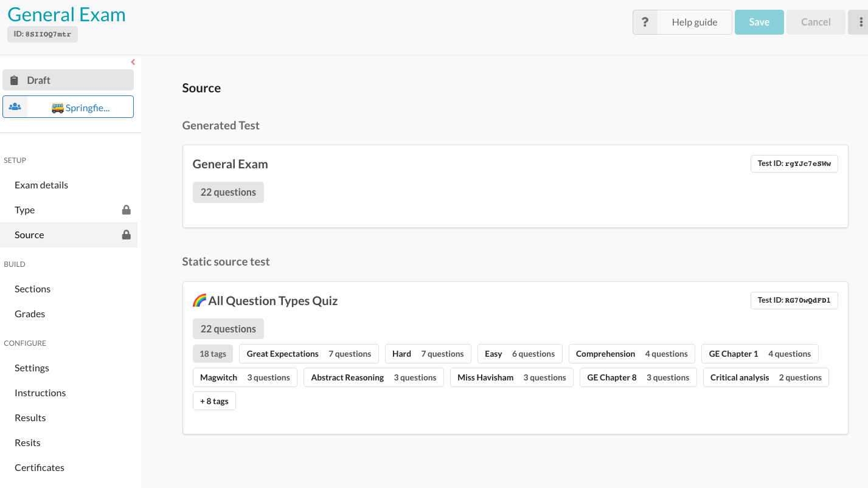
Task: Click the lock icon next to Source
Action: [127, 235]
